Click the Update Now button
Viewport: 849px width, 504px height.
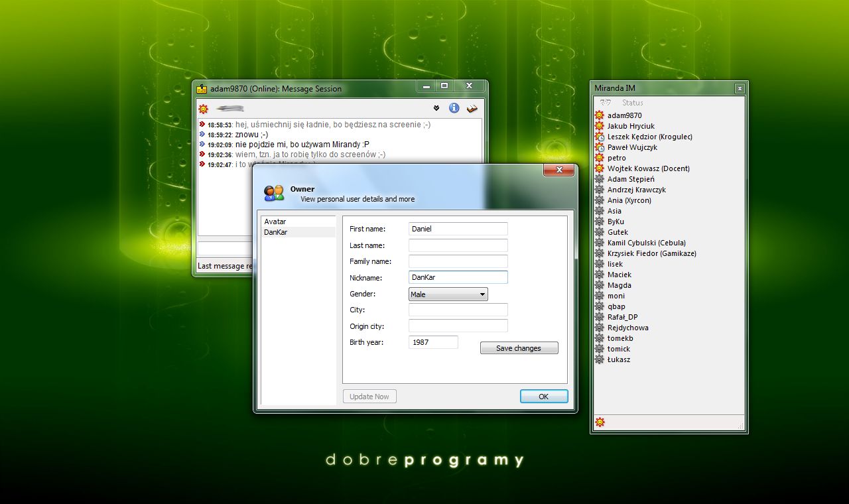(x=369, y=397)
